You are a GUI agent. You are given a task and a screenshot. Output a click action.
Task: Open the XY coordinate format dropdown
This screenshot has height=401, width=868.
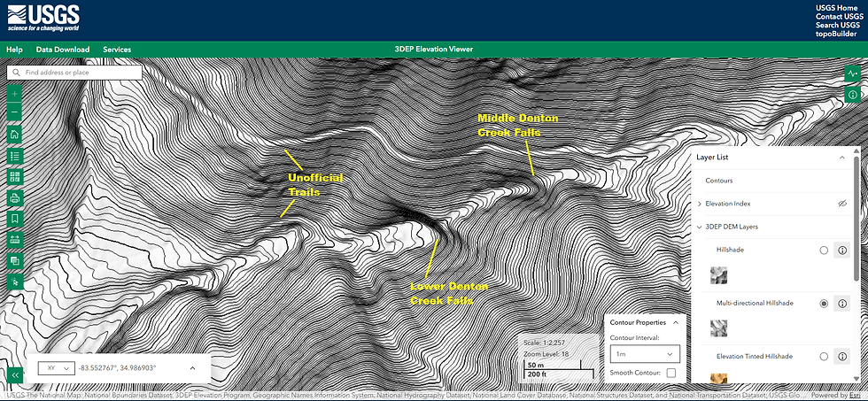pos(57,368)
